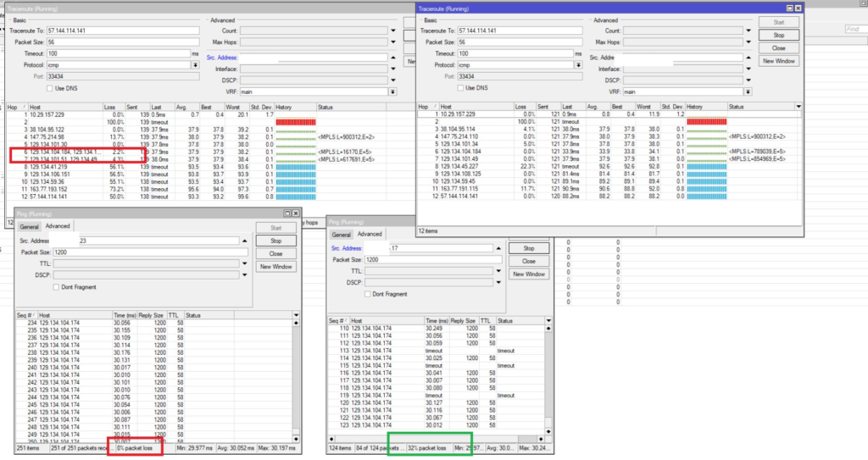Screen dimensions: 868x460
Task: Expand Count field arrow in left Traceroute
Action: (x=394, y=30)
